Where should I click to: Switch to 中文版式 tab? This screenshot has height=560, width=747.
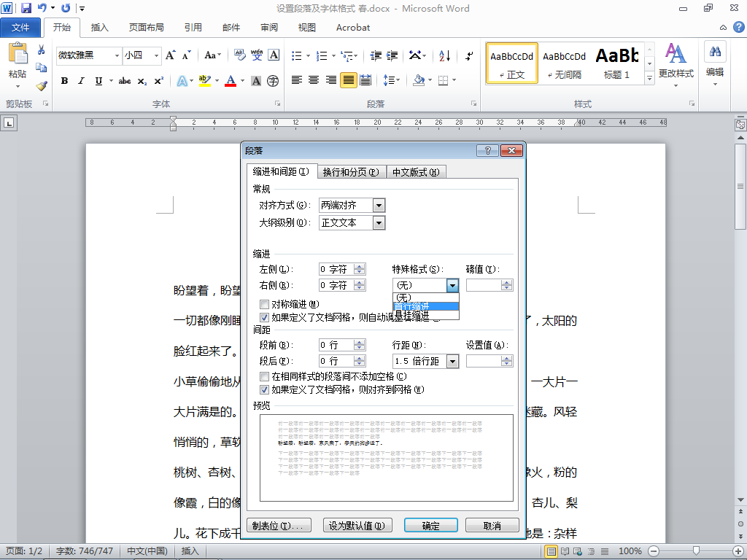pyautogui.click(x=416, y=172)
